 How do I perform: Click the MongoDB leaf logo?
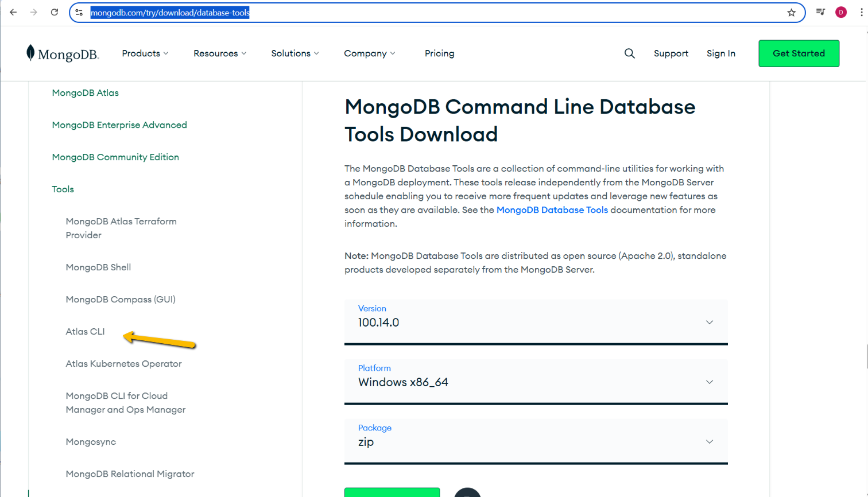point(29,53)
